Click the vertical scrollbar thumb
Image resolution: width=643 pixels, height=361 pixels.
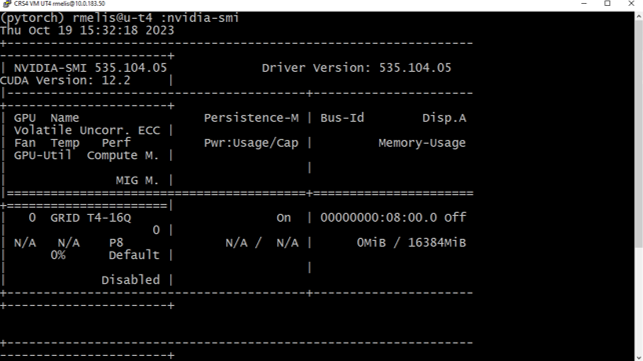[x=639, y=133]
